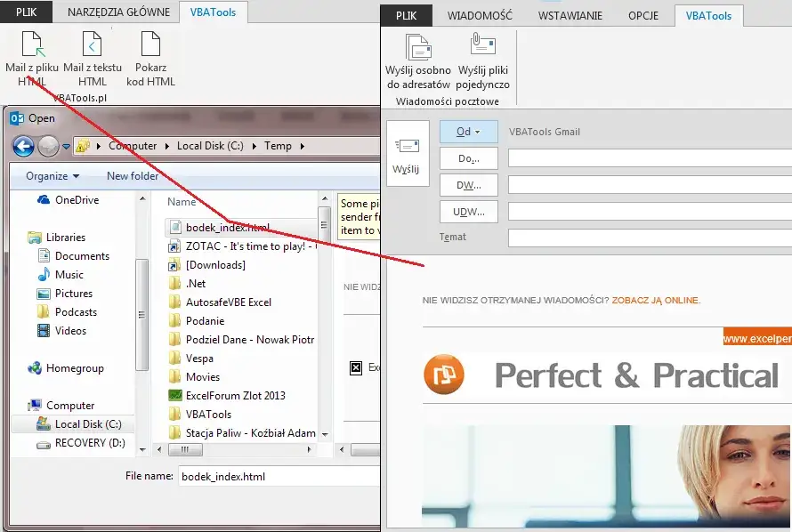This screenshot has width=792, height=532.
Task: Click Mail z pliku HTML ribbon icon
Action: (x=32, y=44)
